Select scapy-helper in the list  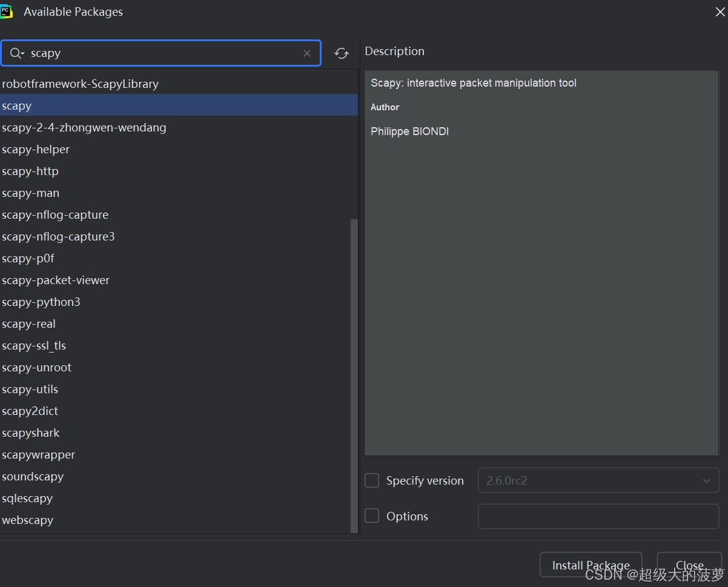point(179,149)
